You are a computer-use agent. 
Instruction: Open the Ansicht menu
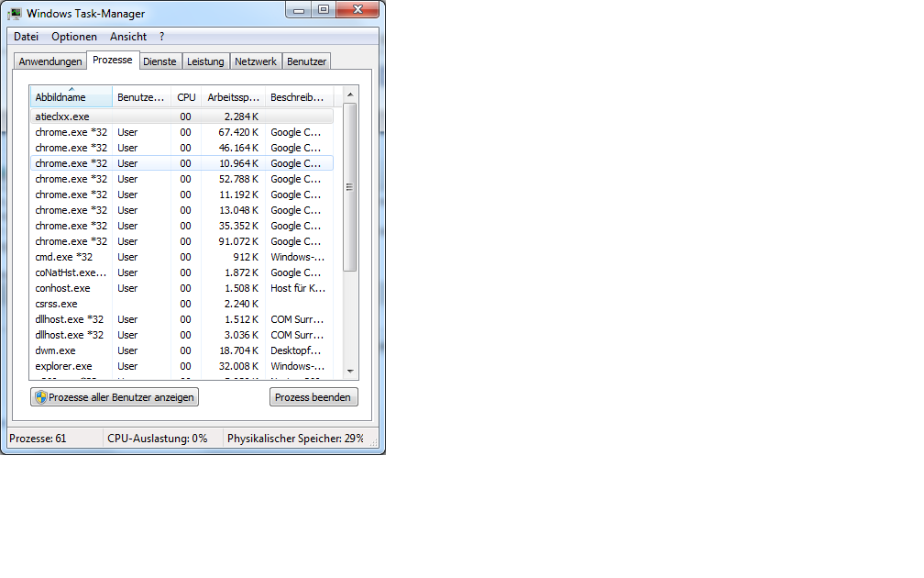128,37
